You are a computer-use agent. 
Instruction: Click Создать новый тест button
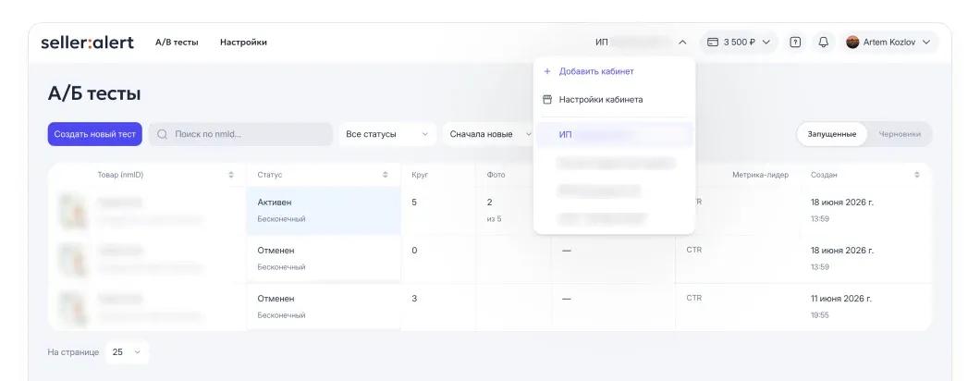(x=95, y=134)
